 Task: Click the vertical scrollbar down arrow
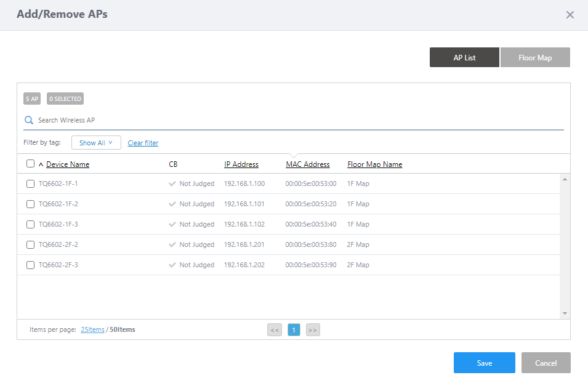[565, 313]
